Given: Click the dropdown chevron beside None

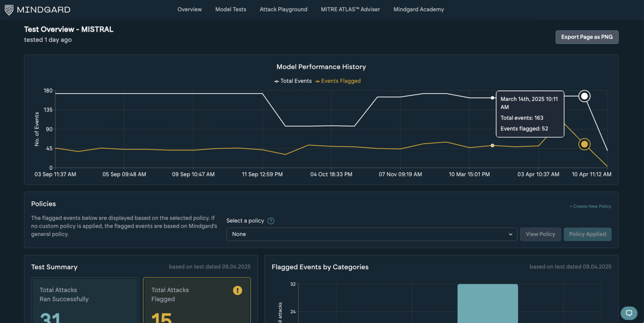Looking at the screenshot, I should (x=510, y=234).
